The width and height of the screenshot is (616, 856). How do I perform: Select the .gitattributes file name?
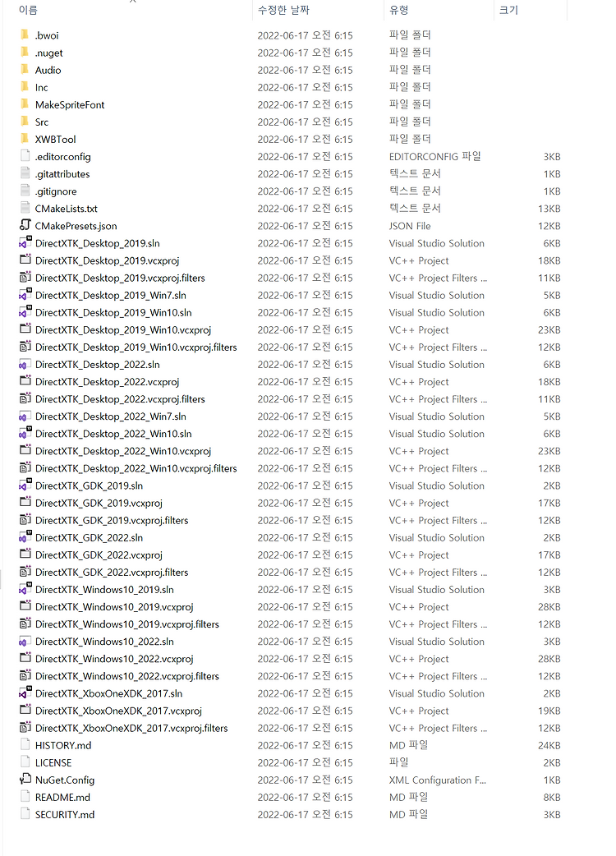pos(62,173)
